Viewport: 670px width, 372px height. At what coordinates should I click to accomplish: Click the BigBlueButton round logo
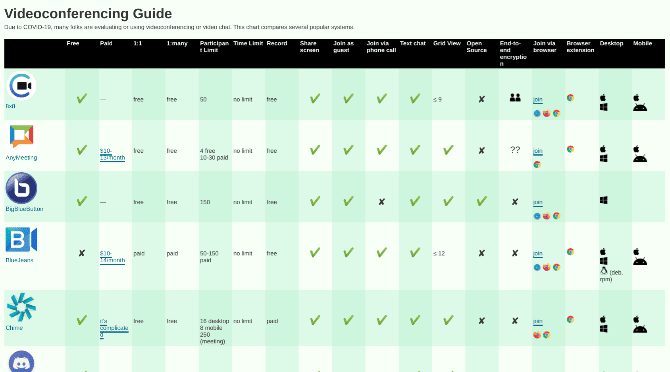pyautogui.click(x=21, y=188)
